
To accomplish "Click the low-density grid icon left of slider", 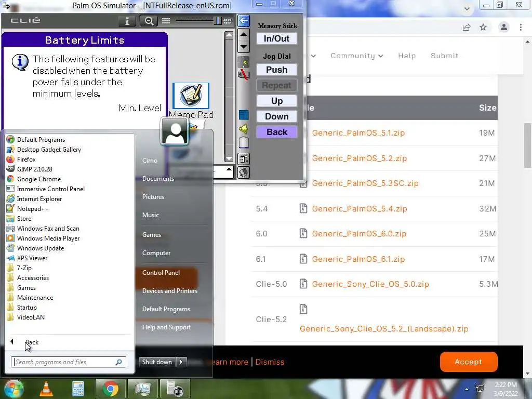I will coord(166,21).
